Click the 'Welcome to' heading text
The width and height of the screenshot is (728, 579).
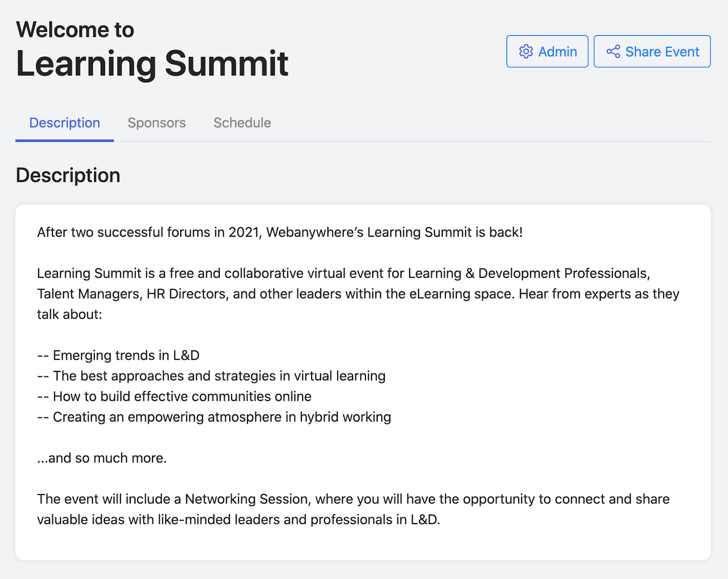(x=75, y=30)
